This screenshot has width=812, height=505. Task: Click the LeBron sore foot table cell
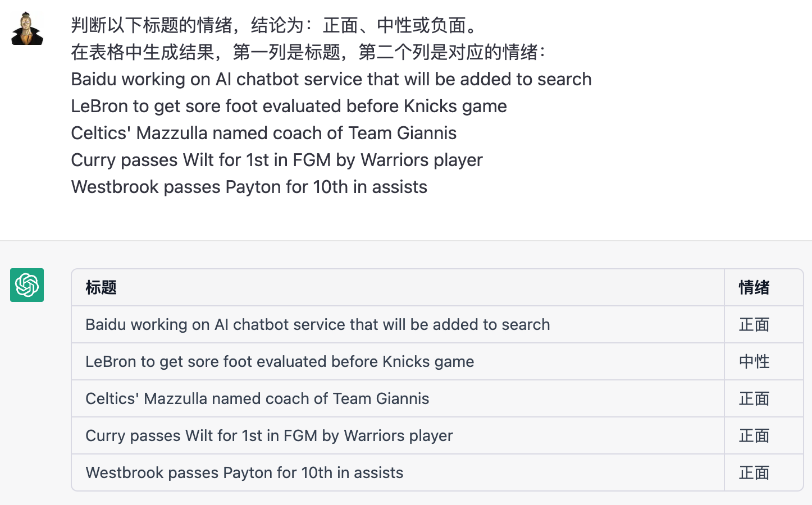tap(280, 362)
